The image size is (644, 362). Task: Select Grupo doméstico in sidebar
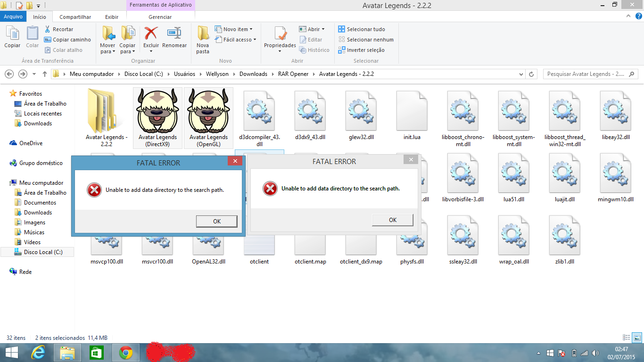click(x=41, y=163)
